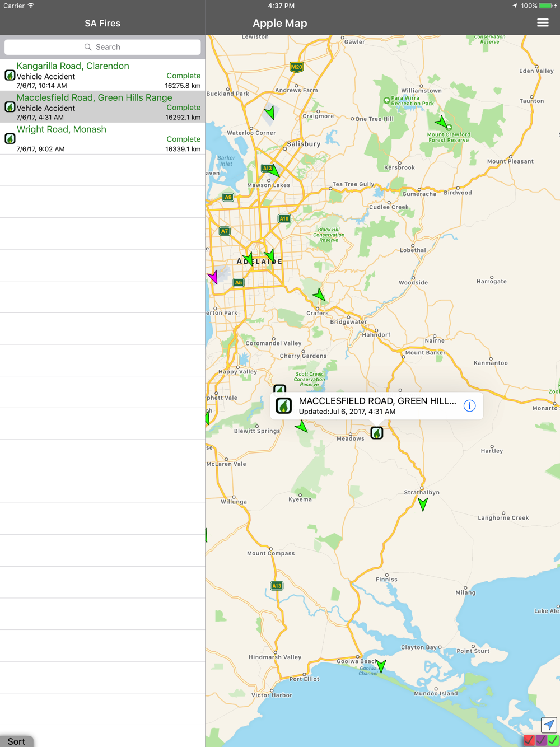Image resolution: width=560 pixels, height=747 pixels.
Task: Tap the Victor Harbor label on map
Action: [272, 695]
